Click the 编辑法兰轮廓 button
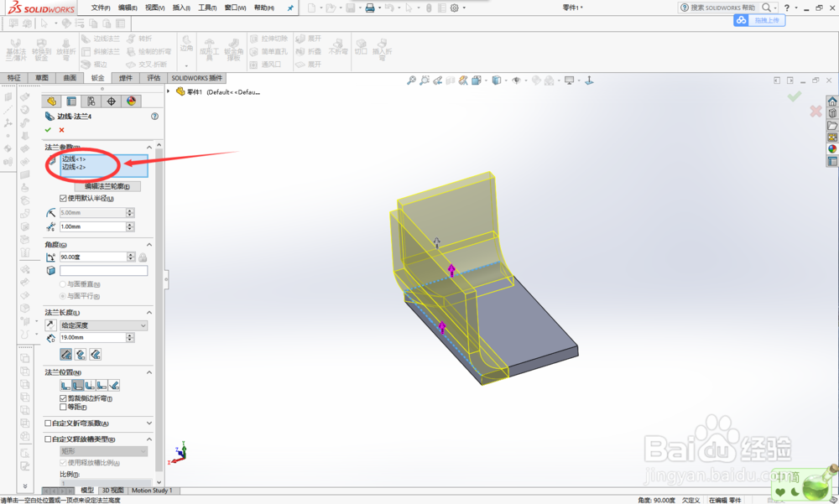 pyautogui.click(x=107, y=186)
